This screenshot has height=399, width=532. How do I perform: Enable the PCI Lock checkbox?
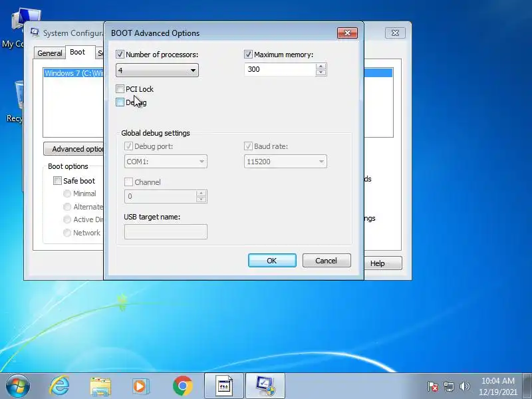coord(120,89)
